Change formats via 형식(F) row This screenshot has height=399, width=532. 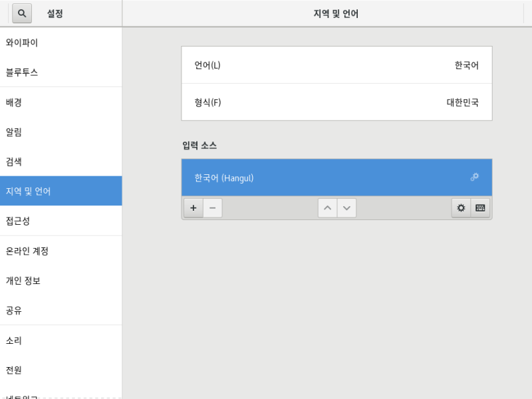337,102
